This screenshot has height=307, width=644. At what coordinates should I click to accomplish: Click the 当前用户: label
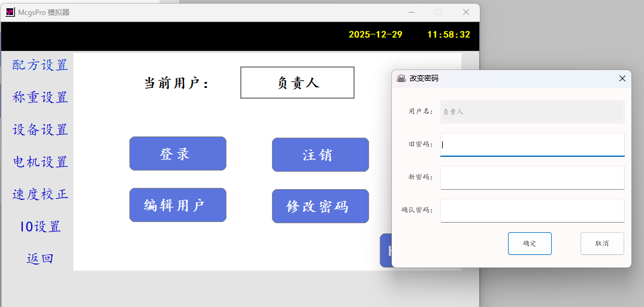click(x=177, y=83)
